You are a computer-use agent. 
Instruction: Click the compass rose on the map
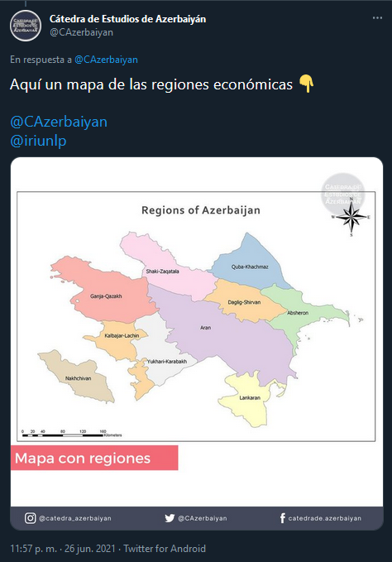[x=351, y=217]
